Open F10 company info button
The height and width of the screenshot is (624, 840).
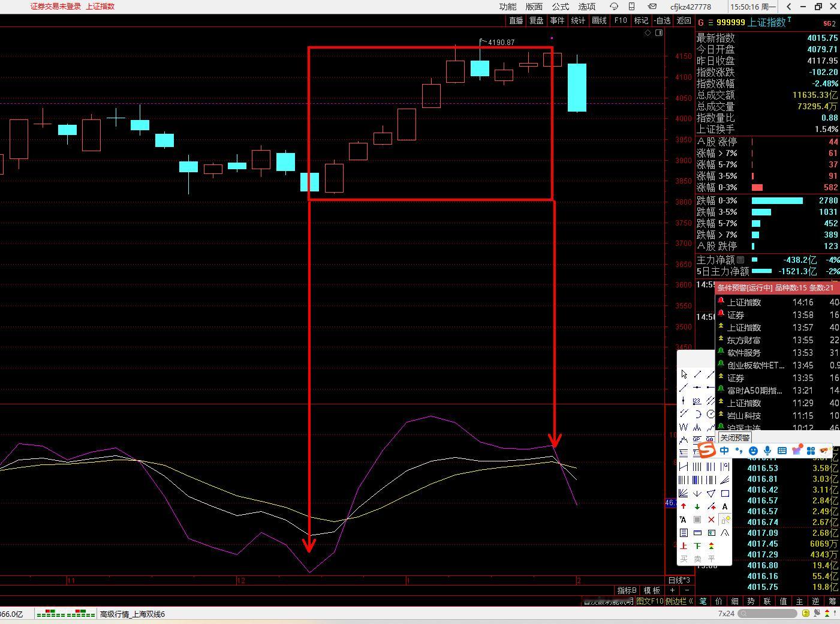pyautogui.click(x=620, y=20)
